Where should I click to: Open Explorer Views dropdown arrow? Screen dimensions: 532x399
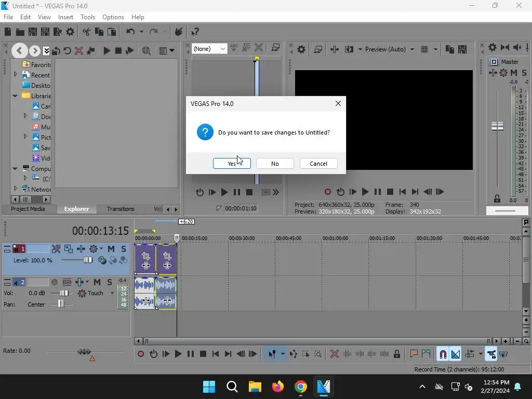tap(172, 51)
